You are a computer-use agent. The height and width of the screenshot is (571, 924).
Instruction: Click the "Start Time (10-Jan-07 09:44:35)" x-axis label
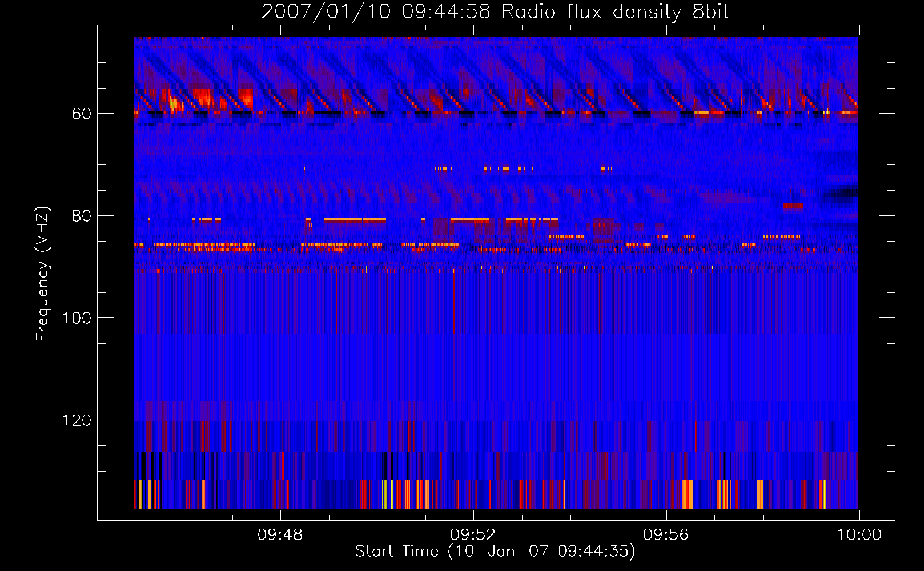pyautogui.click(x=495, y=552)
